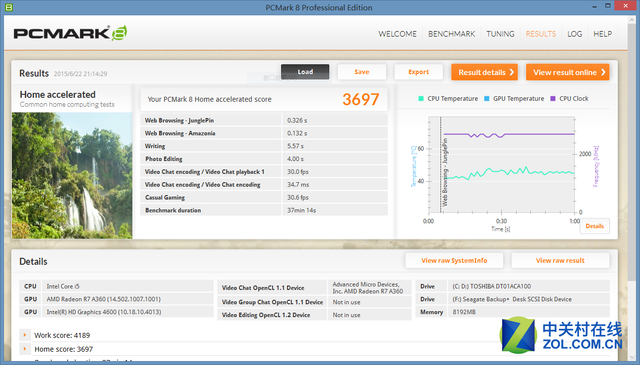The height and width of the screenshot is (365, 640).
Task: View result online
Action: [x=567, y=72]
